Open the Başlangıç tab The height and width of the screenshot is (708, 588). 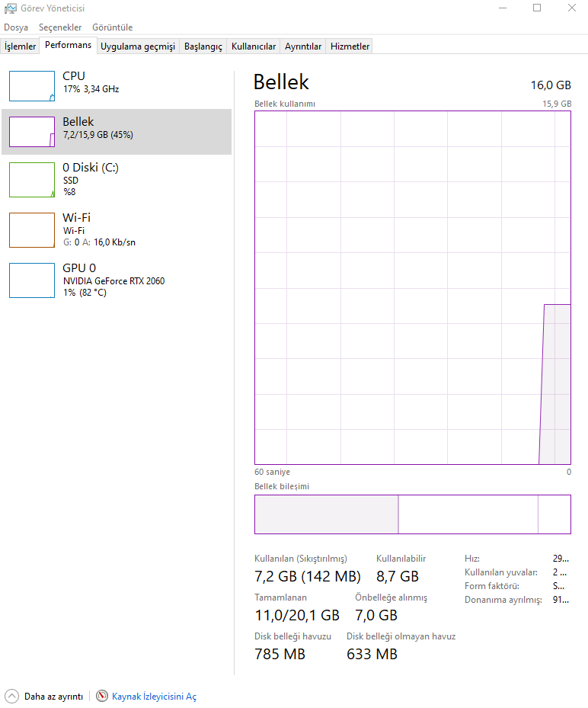coord(205,46)
